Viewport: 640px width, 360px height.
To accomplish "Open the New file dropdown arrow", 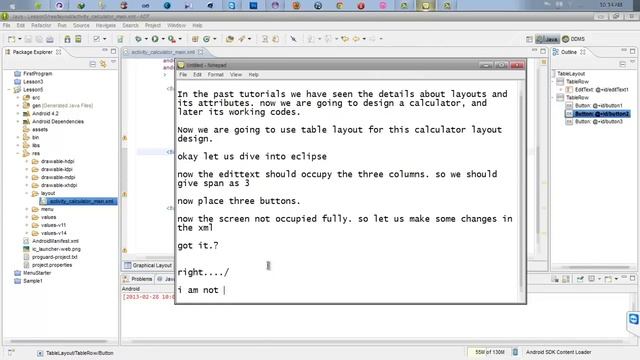I will 19,39.
